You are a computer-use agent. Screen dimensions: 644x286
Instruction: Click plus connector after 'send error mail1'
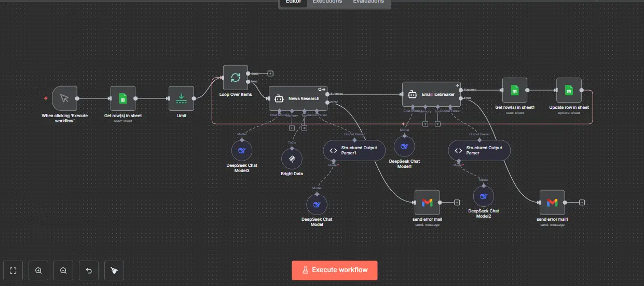(582, 203)
